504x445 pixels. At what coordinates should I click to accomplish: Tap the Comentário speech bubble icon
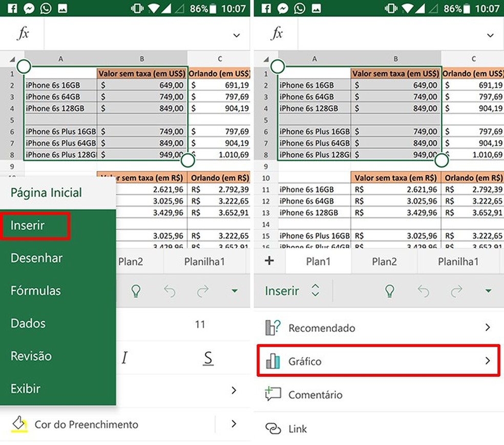coord(273,394)
